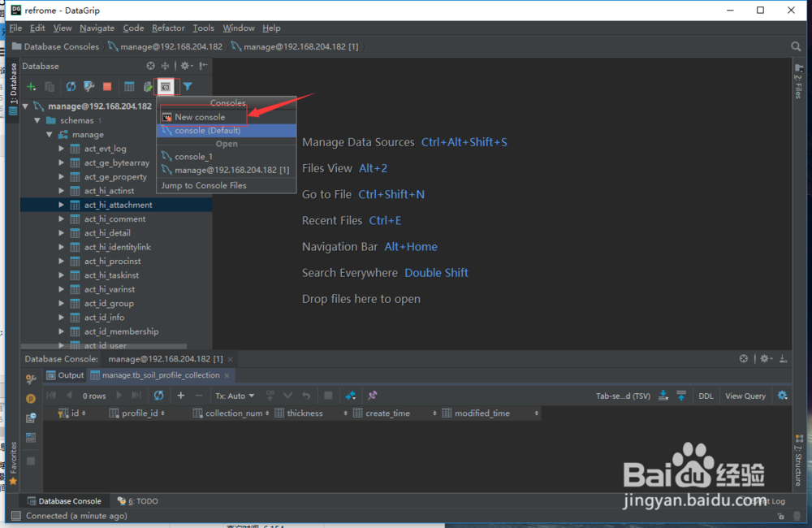Click the import data upload icon
This screenshot has height=528, width=812.
(681, 396)
